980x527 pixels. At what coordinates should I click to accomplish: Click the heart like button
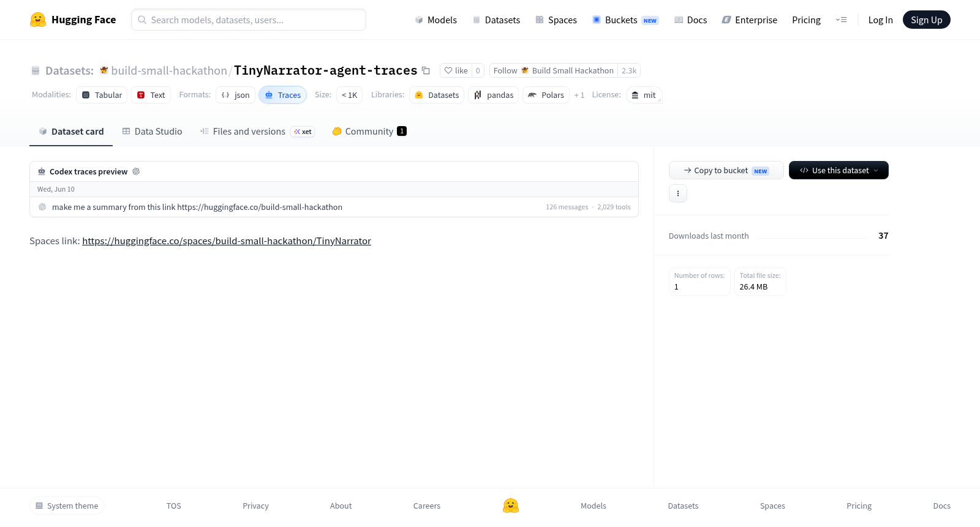point(456,70)
